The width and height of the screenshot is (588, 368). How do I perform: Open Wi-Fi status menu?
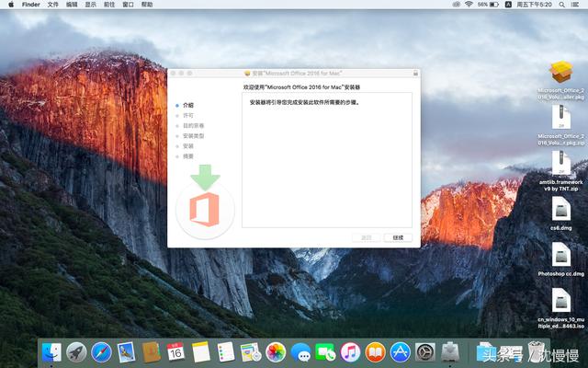click(x=469, y=5)
